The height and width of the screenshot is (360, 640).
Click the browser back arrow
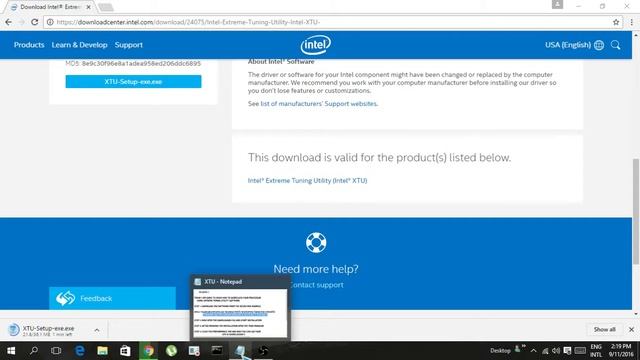point(9,22)
